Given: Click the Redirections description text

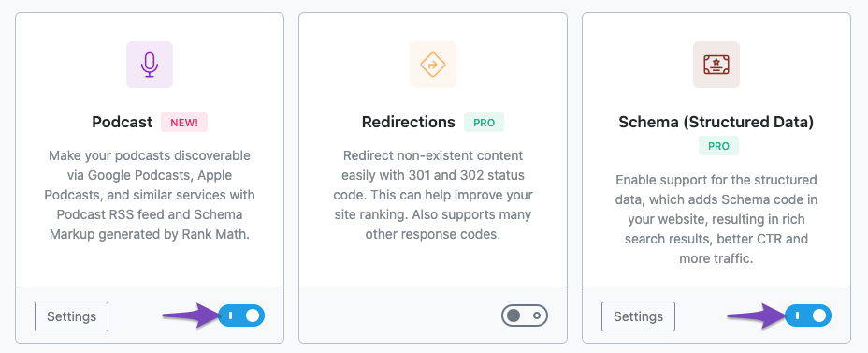Looking at the screenshot, I should click(433, 195).
